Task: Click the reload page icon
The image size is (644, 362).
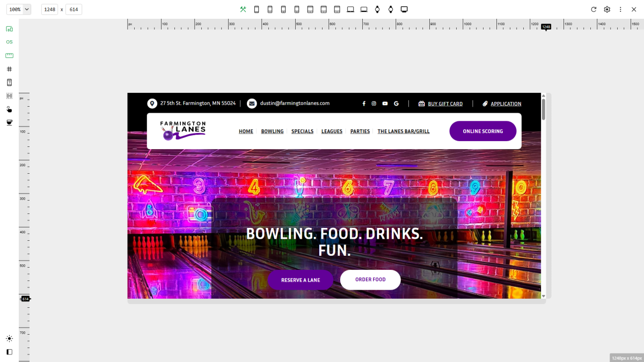Action: (594, 9)
